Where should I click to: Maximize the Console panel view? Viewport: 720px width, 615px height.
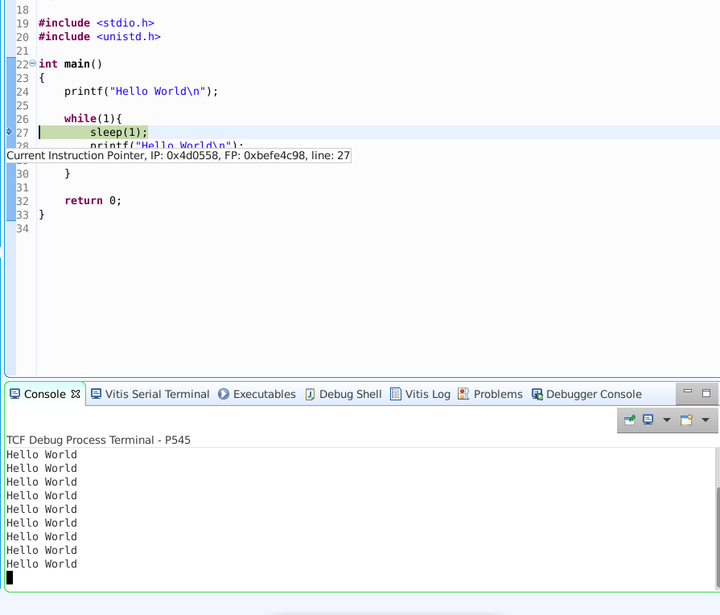[706, 393]
